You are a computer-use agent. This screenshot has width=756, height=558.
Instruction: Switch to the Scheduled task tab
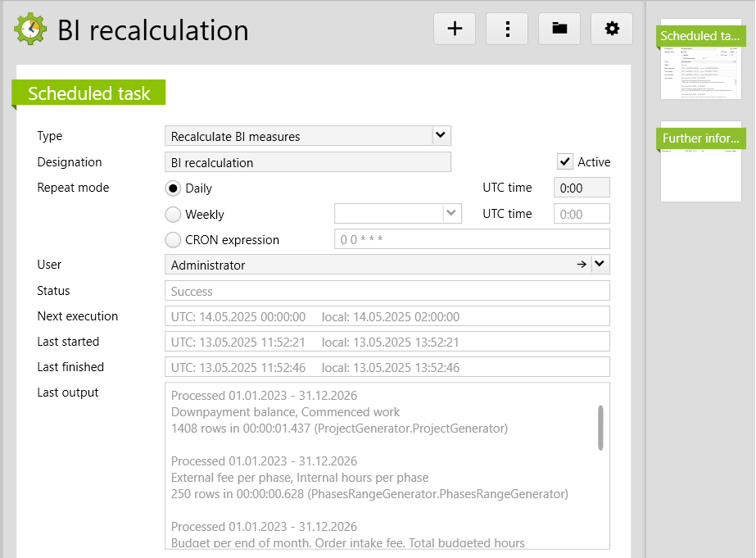coord(88,93)
